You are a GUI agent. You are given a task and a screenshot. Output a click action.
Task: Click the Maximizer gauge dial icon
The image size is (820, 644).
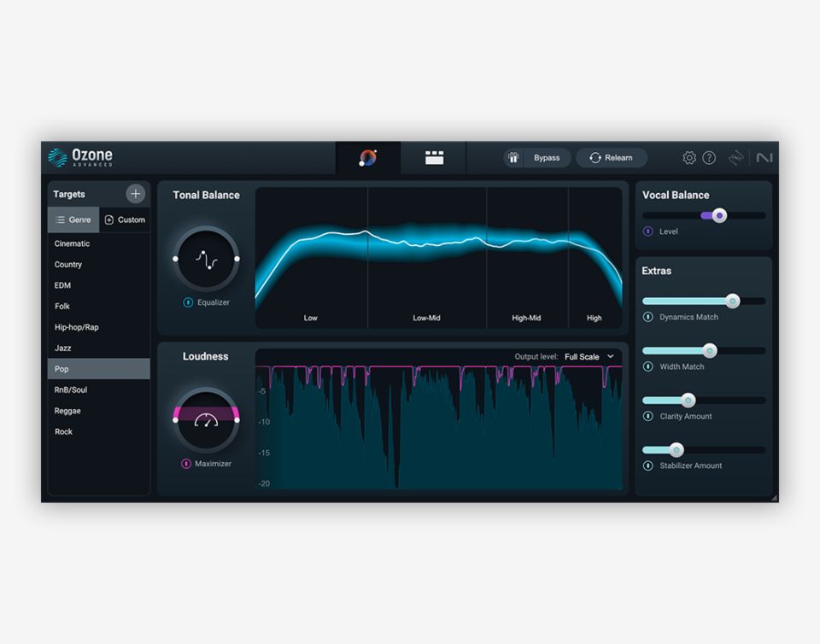point(206,419)
